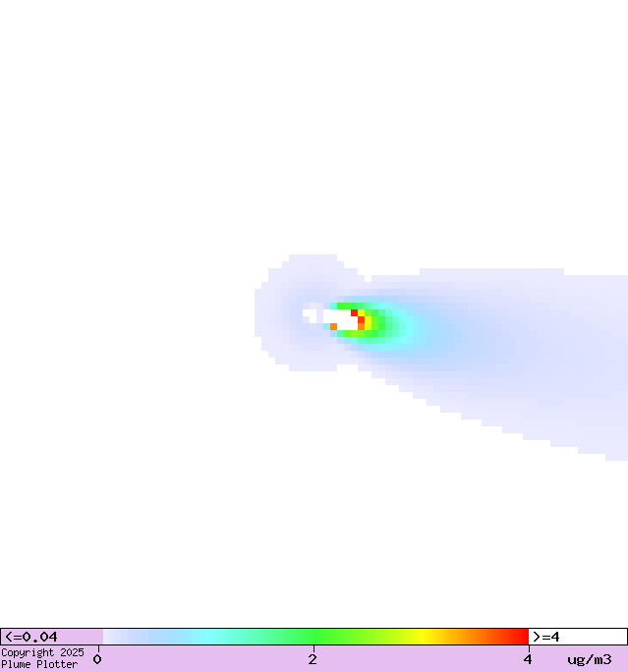The height and width of the screenshot is (672, 628).
Task: Click the red hotspot cell in plume
Action: pyautogui.click(x=354, y=312)
